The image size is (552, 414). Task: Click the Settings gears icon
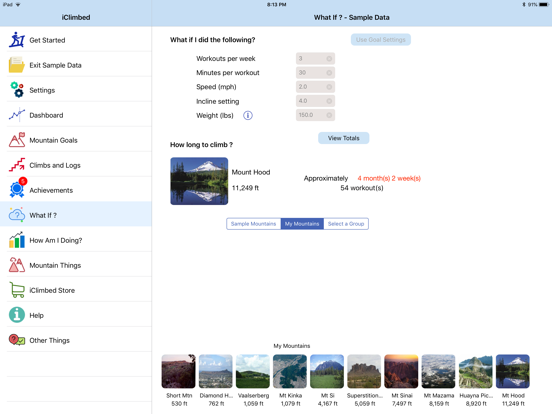click(17, 90)
